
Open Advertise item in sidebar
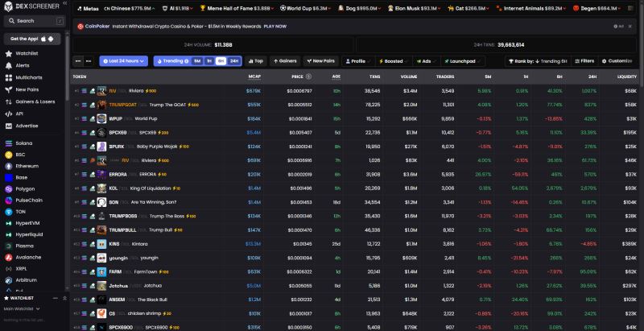[x=27, y=126]
